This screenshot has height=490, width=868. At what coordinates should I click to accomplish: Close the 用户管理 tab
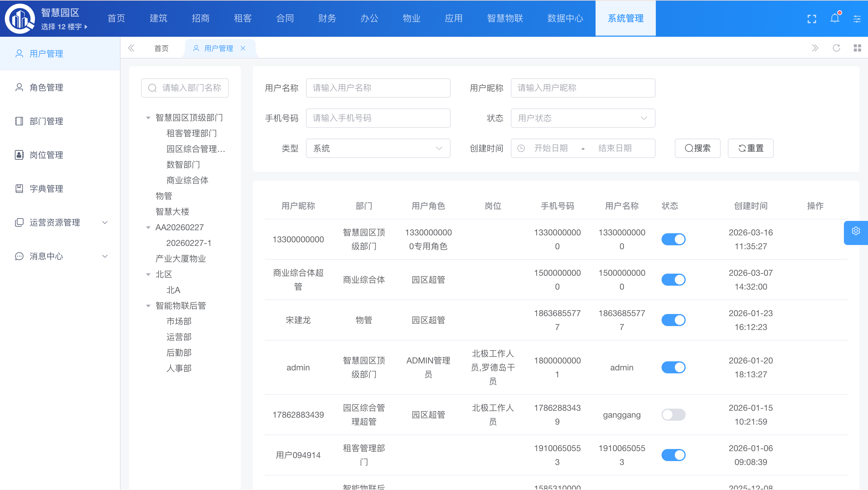coord(243,48)
